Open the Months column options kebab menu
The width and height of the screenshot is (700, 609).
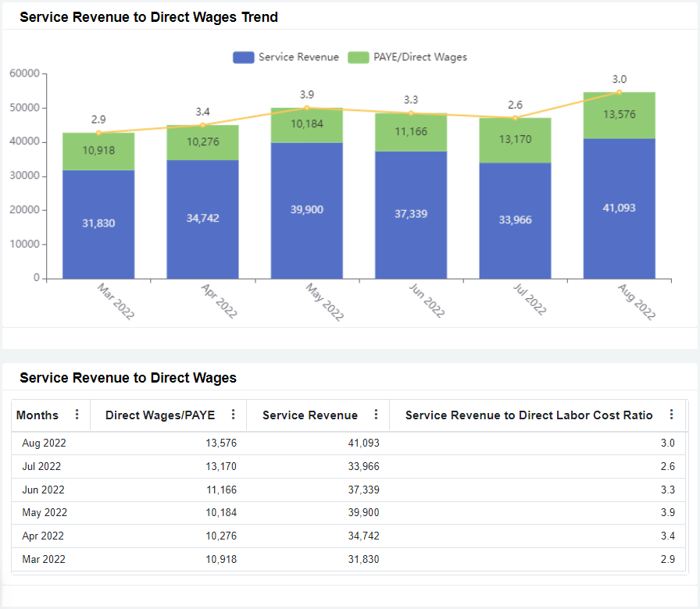(78, 415)
